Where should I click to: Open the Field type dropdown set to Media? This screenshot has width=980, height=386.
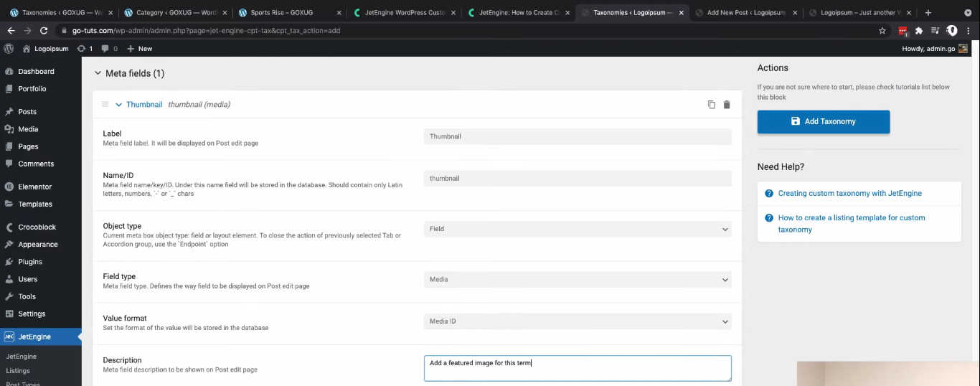point(577,280)
